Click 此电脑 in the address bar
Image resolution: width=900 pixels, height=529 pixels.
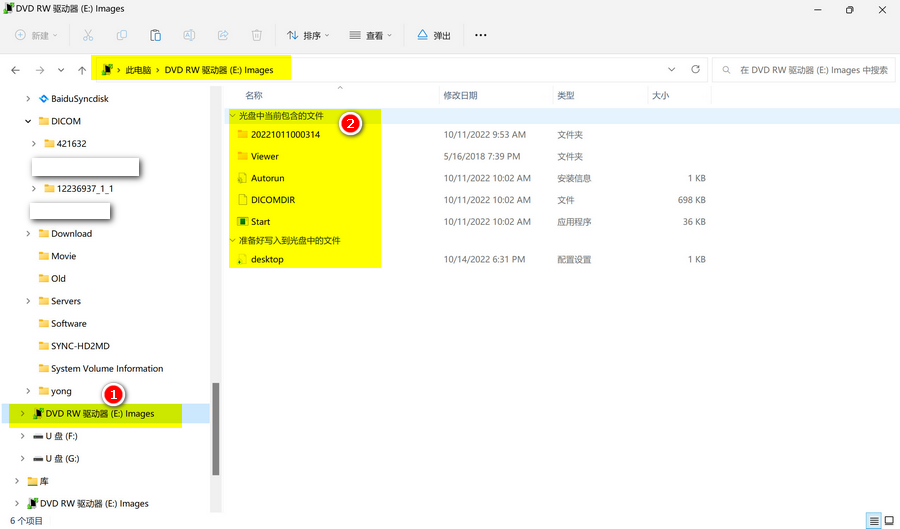(138, 70)
